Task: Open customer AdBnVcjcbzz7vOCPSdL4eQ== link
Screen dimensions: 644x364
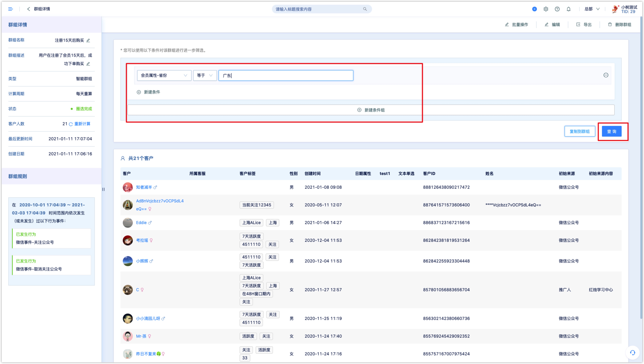Action: click(160, 205)
